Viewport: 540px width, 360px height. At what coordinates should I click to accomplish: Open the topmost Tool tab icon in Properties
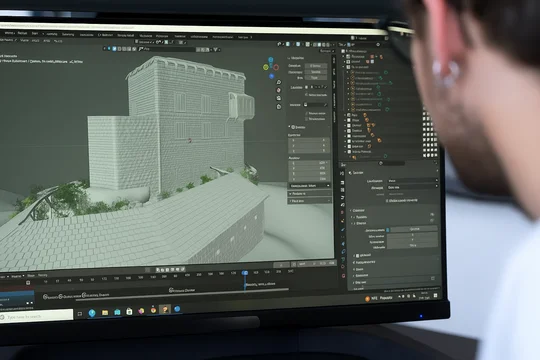(x=342, y=173)
